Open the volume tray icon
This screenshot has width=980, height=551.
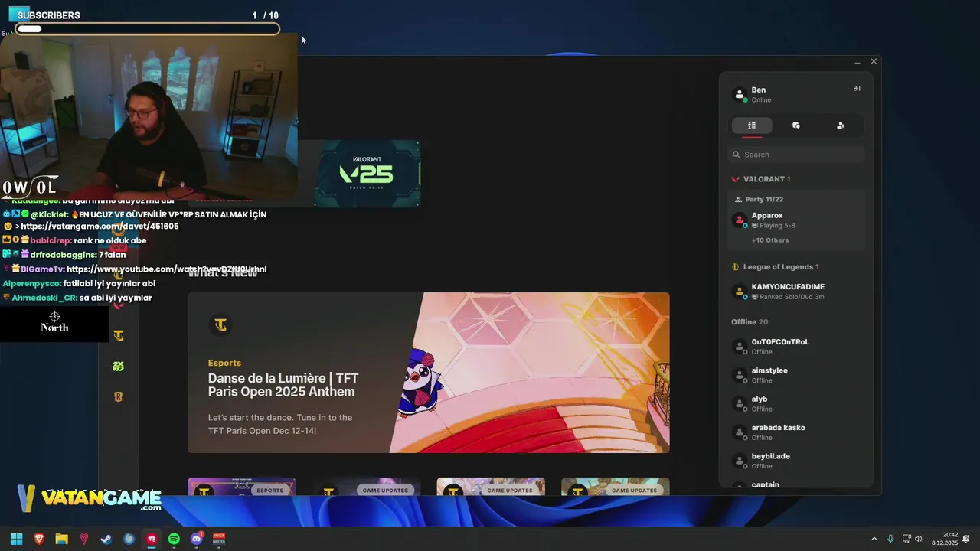click(x=919, y=539)
